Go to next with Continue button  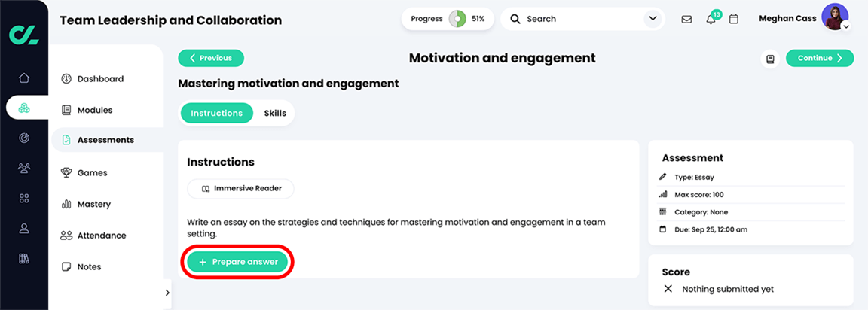tap(819, 58)
